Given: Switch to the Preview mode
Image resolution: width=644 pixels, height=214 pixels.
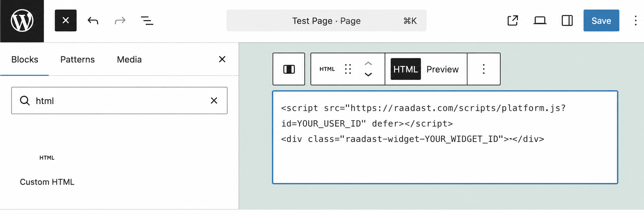Looking at the screenshot, I should (442, 69).
